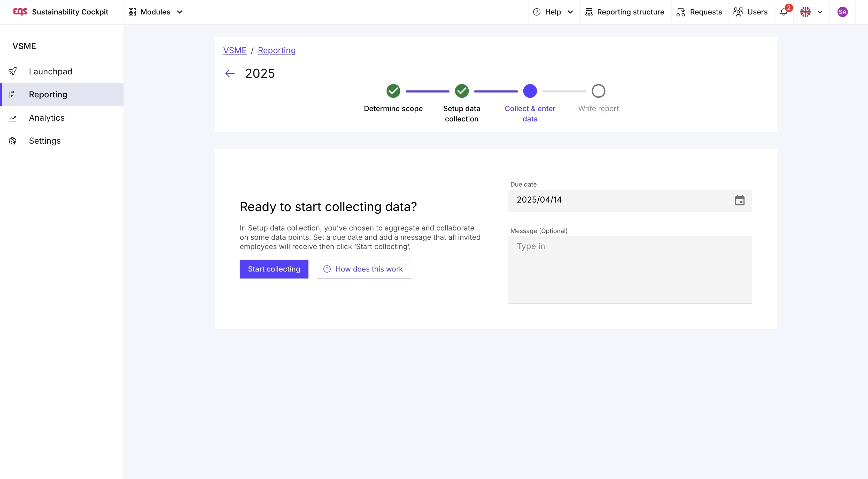The image size is (868, 479).
Task: Click the SA user avatar
Action: tap(842, 12)
